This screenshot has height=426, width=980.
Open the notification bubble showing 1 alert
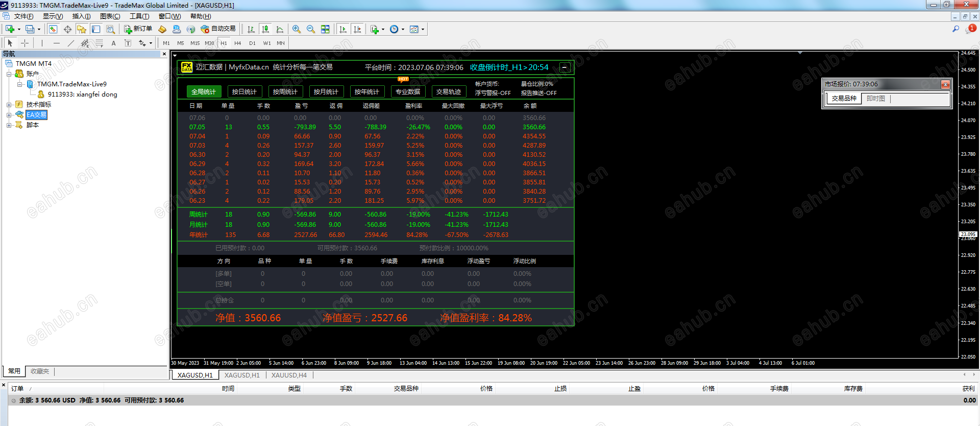(970, 29)
